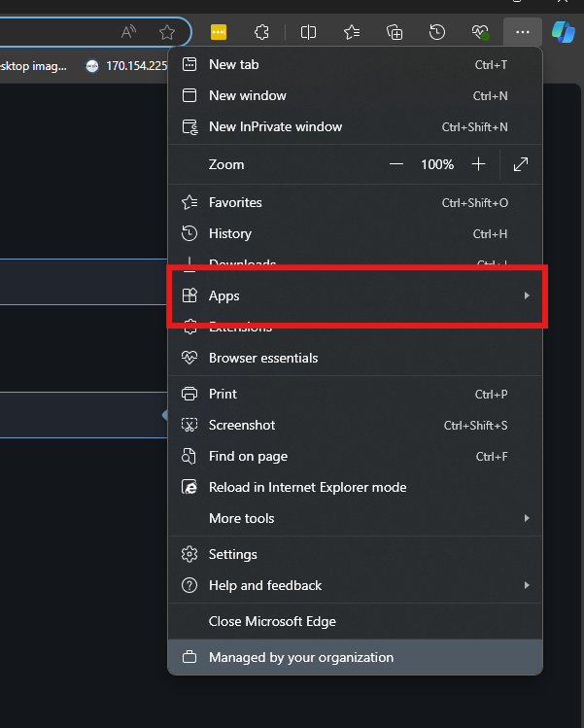Decrease zoom with the minus button
Image resolution: width=584 pixels, height=728 pixels.
pyautogui.click(x=396, y=164)
